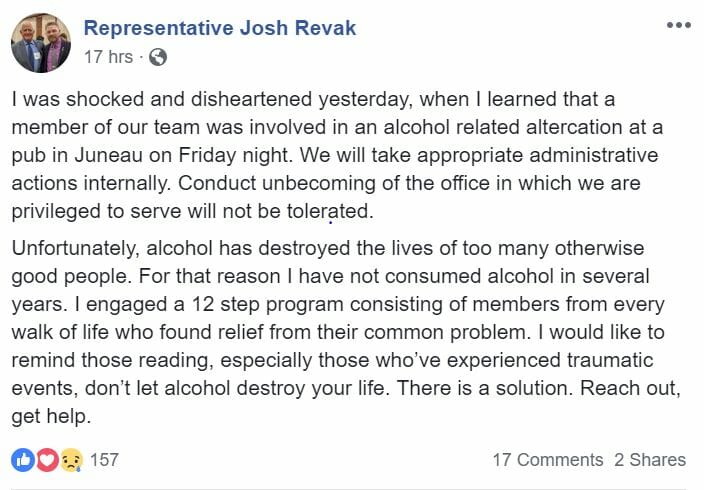Click the globe public audience icon
The image size is (704, 490).
(158, 57)
